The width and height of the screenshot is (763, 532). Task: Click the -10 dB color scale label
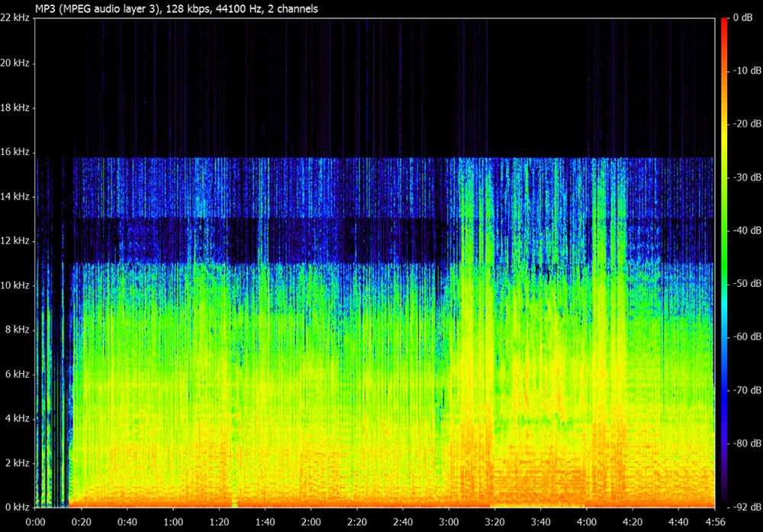coord(748,70)
